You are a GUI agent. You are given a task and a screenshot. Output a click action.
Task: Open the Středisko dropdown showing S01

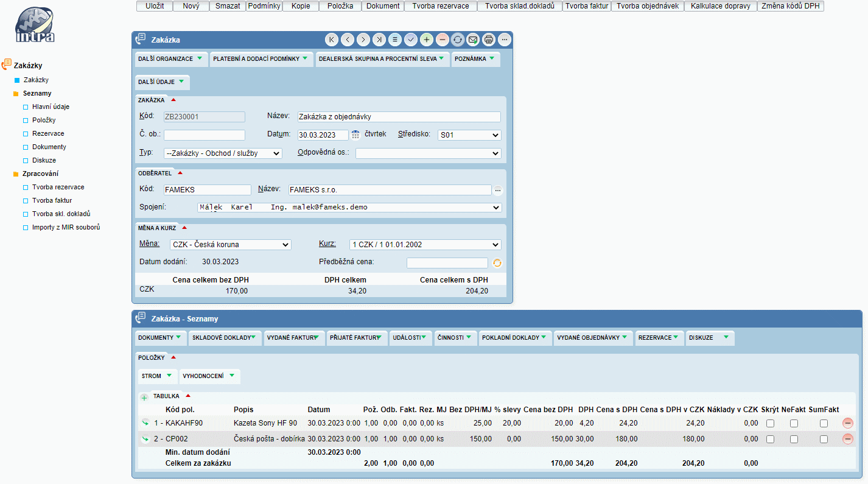(x=469, y=135)
